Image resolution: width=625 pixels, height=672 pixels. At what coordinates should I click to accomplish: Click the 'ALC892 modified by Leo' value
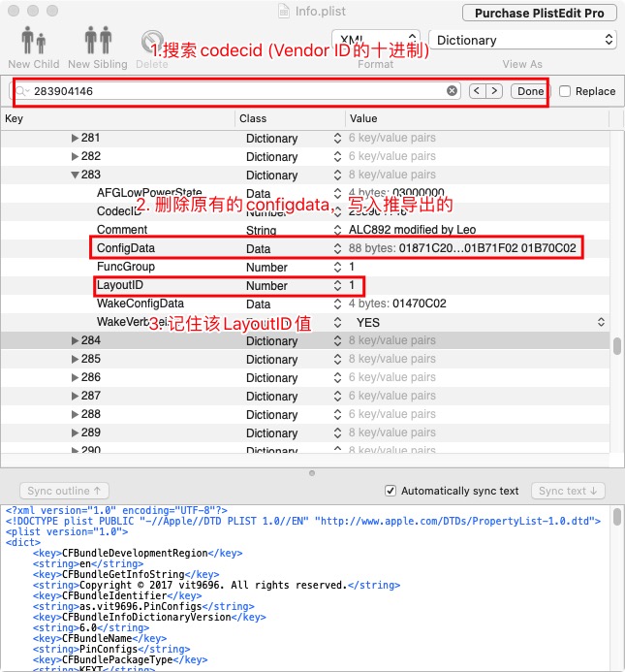pyautogui.click(x=412, y=230)
